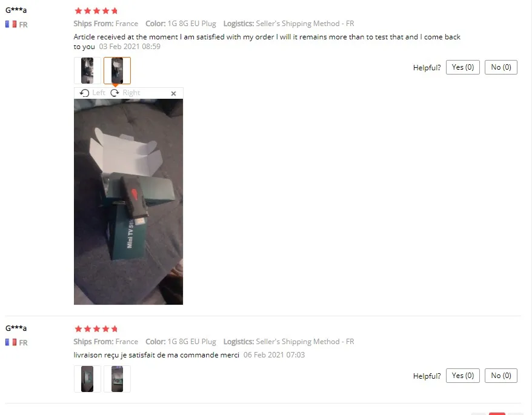Click the 'Left' rotate label
This screenshot has height=415, width=532.
99,93
